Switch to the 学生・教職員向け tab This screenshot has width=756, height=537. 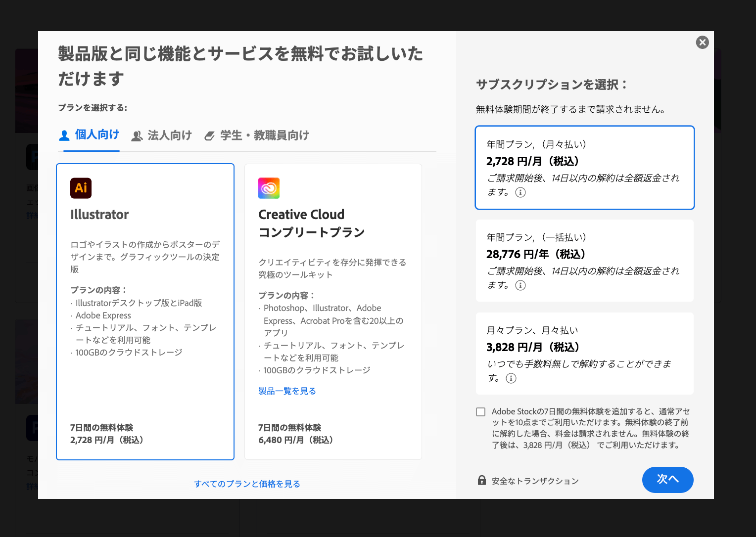257,135
